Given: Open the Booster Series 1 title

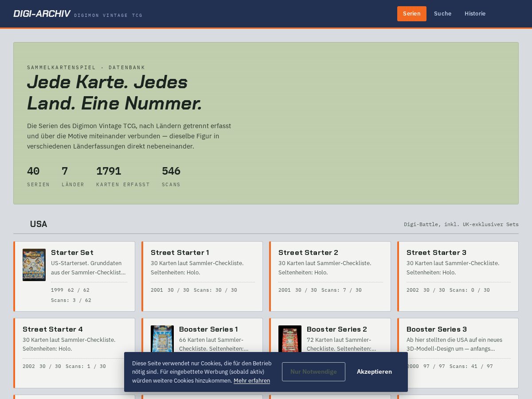Looking at the screenshot, I should coord(208,329).
